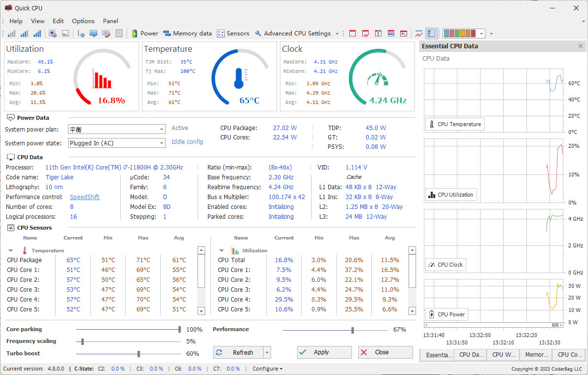Click the chart horizontal scrollbar thumb
This screenshot has height=375, width=588.
[555, 325]
